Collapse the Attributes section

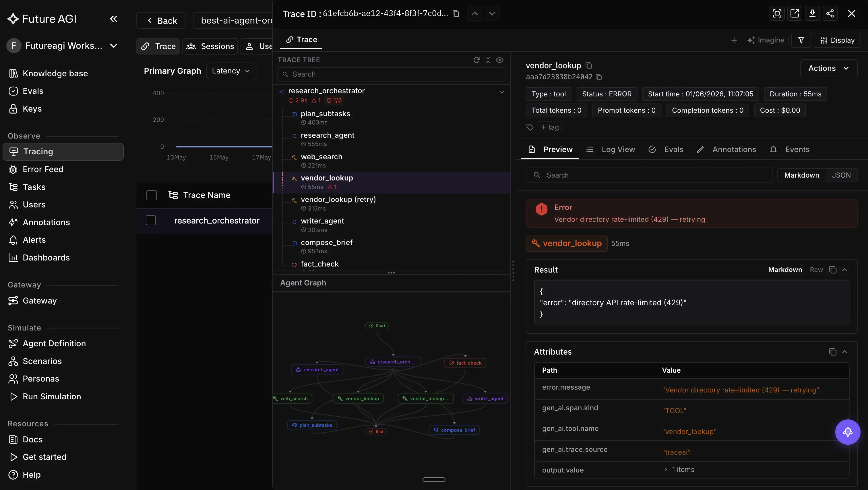[844, 352]
